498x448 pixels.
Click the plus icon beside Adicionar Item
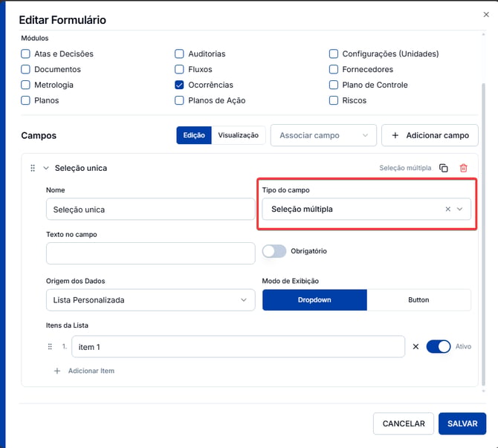tap(57, 371)
